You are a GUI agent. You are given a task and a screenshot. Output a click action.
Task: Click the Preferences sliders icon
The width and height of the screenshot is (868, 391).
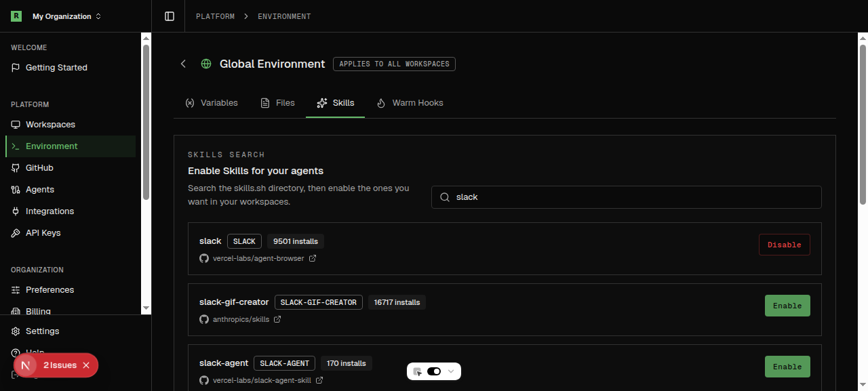(16, 290)
